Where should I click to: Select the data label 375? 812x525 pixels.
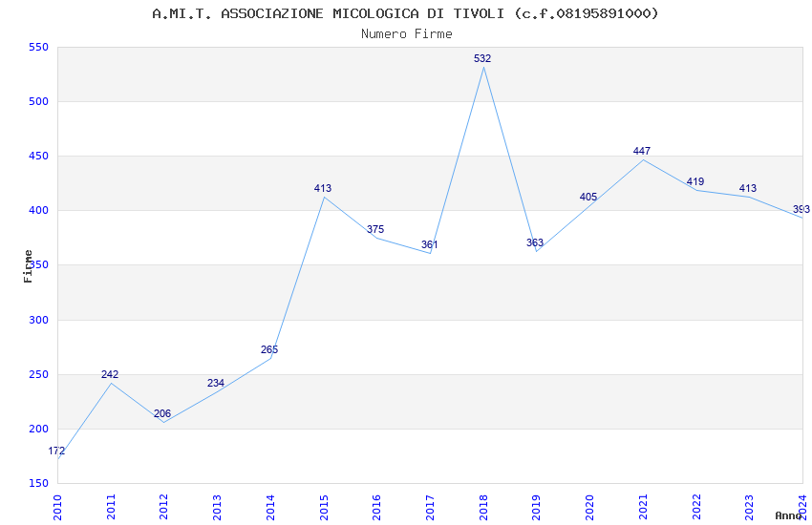tap(375, 229)
